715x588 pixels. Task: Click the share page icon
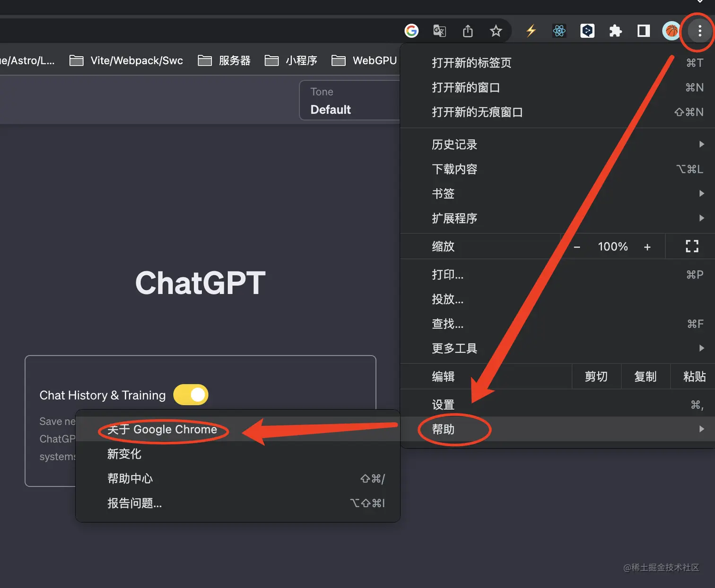(x=468, y=31)
